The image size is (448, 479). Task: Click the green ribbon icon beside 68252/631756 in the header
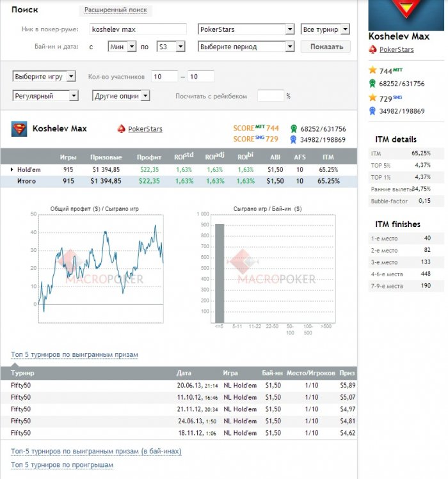[x=294, y=129]
